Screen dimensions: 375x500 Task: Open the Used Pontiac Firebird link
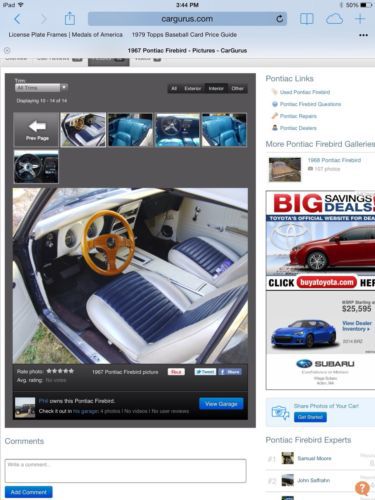coord(305,92)
